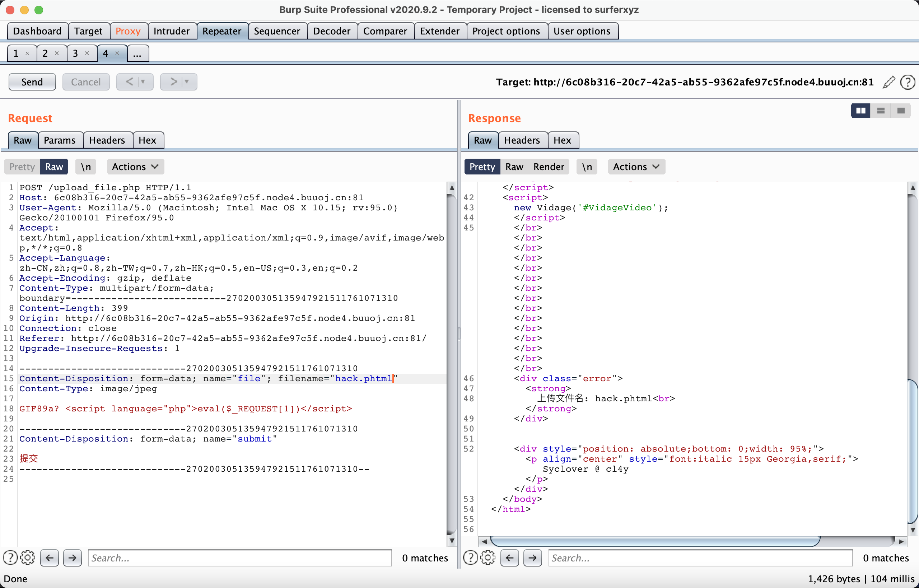Toggle request non-printing characters \n
This screenshot has width=919, height=588.
(x=86, y=167)
